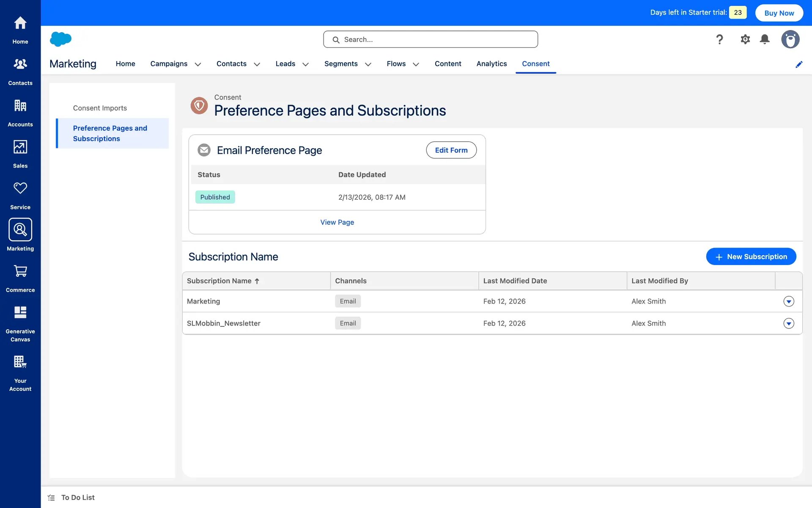
Task: Open row actions for Marketing subscription
Action: pyautogui.click(x=788, y=301)
